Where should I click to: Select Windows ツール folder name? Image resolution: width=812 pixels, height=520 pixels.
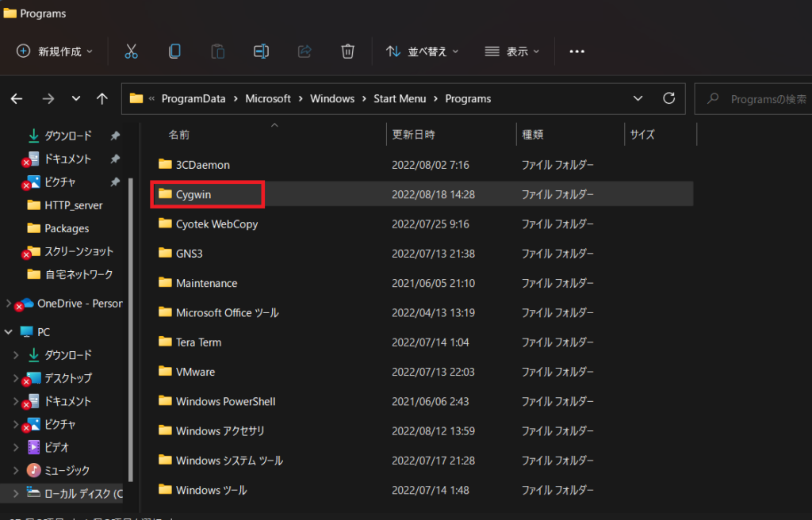pyautogui.click(x=211, y=489)
